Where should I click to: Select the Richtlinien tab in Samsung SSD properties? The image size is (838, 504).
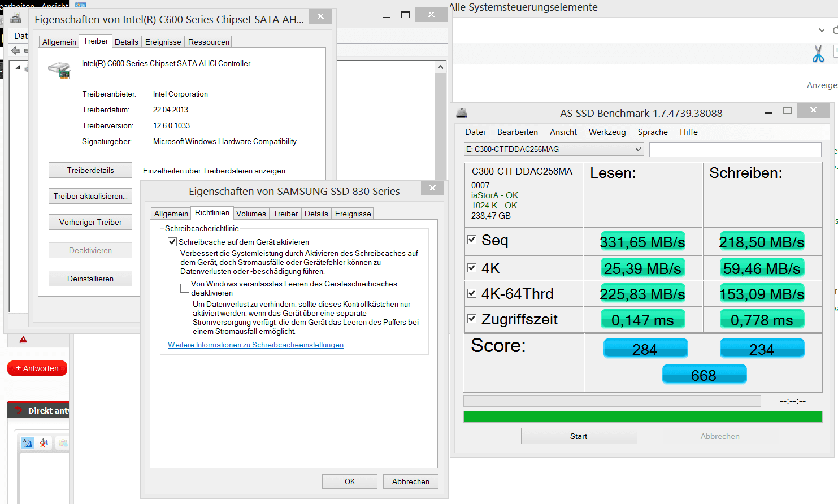coord(212,213)
